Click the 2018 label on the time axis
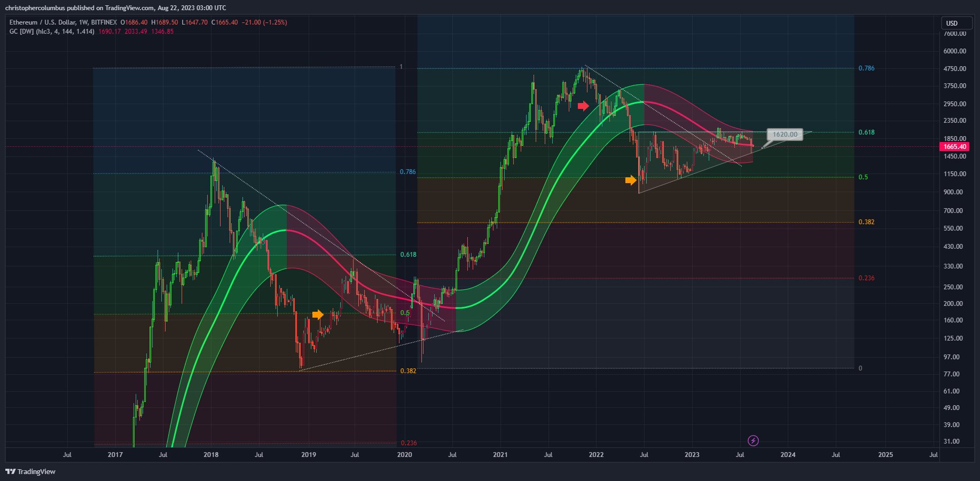The image size is (980, 481). pos(211,454)
